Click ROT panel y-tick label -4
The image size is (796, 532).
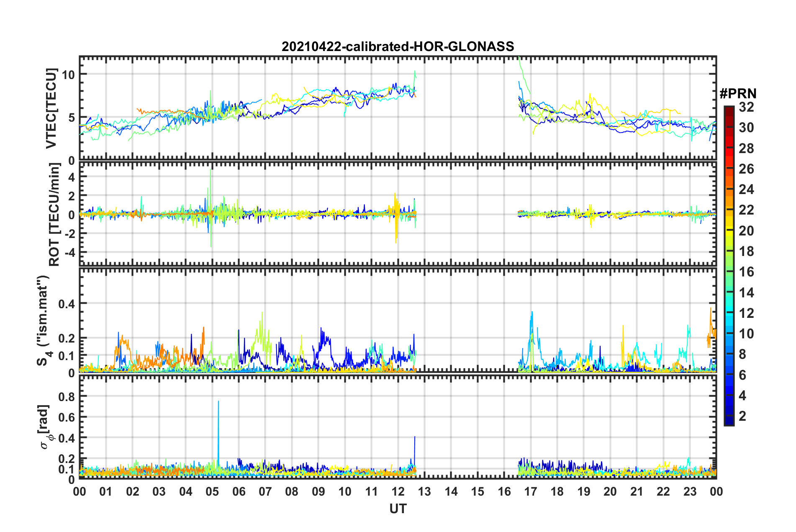coord(69,253)
